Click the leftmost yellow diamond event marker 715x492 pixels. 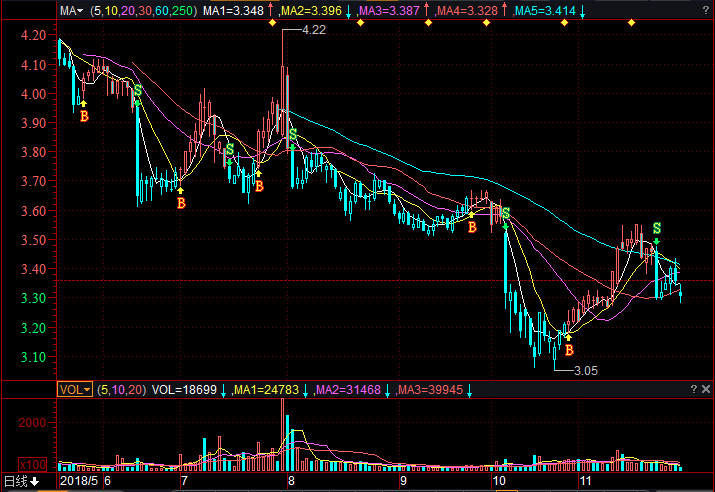[273, 23]
